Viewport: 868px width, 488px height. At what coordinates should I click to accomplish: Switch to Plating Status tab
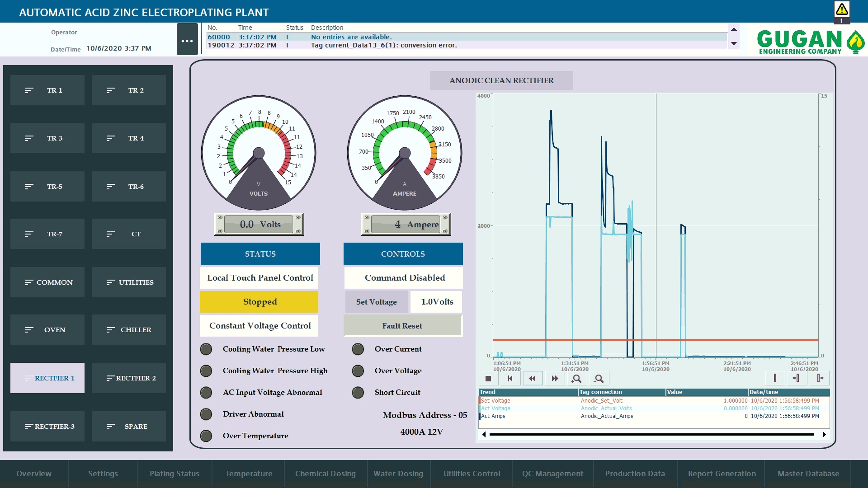tap(175, 474)
